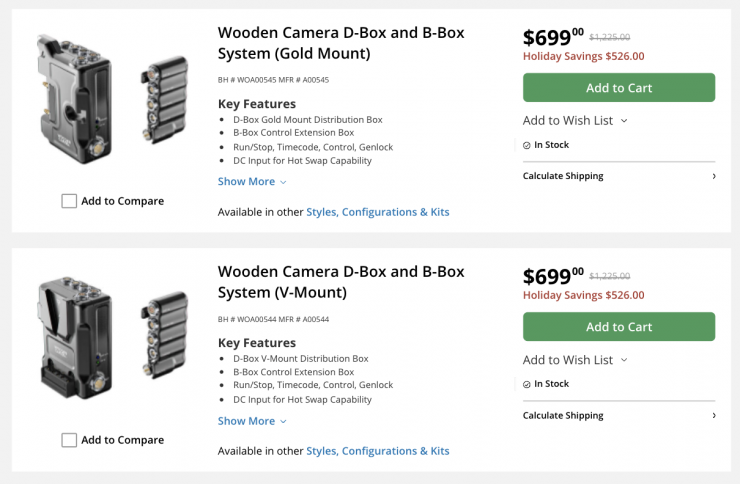Screen dimensions: 740x484
Task: Calculate Shipping for Gold Mount item
Action: [x=563, y=176]
